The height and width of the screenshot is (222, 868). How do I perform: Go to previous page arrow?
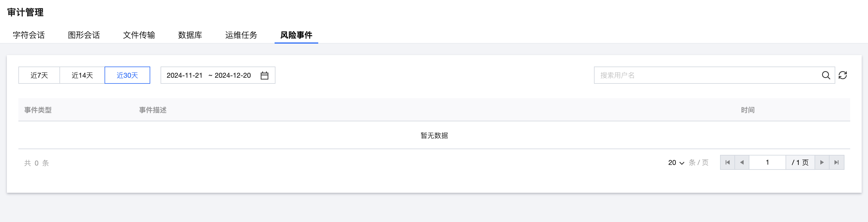point(742,162)
